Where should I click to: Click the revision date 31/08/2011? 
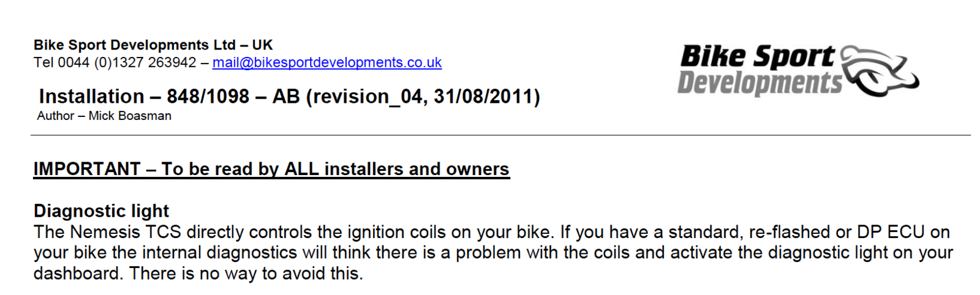point(484,97)
